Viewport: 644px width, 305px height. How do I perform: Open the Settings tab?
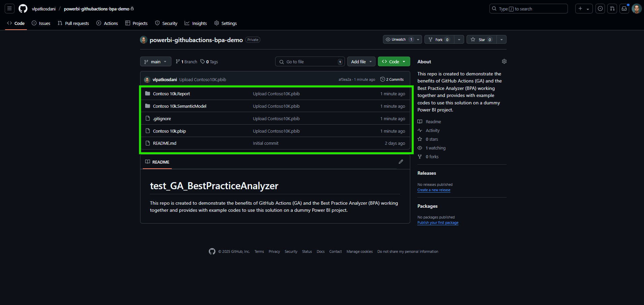click(x=225, y=23)
